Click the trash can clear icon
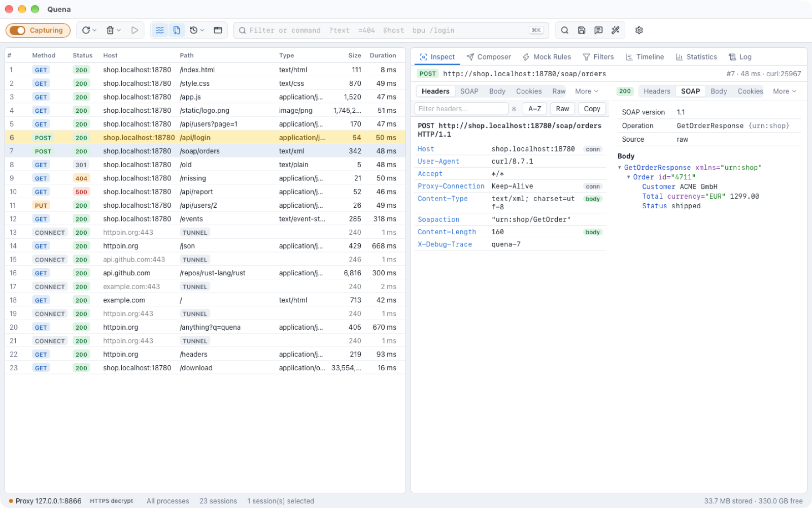This screenshot has width=812, height=508. tap(110, 30)
